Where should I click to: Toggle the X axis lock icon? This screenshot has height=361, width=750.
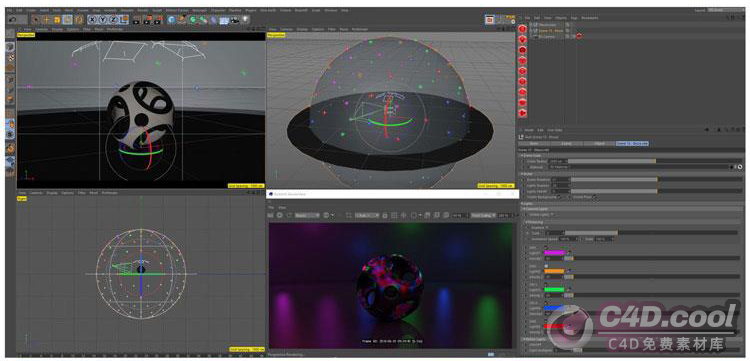point(92,20)
